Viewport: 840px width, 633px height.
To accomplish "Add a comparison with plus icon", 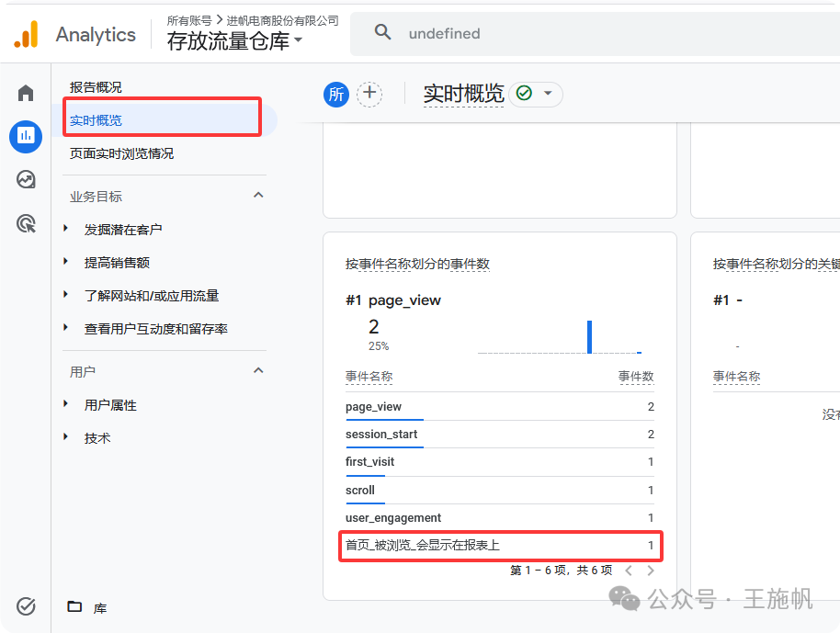I will click(369, 95).
